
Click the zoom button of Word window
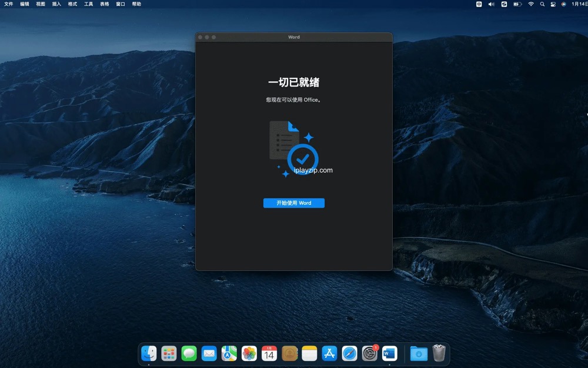[x=214, y=37]
